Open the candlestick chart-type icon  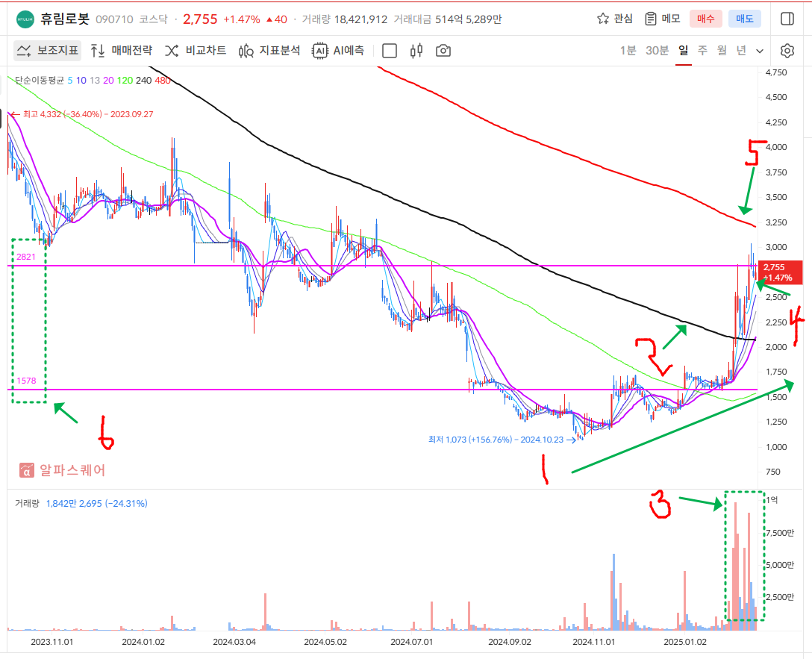pos(416,51)
